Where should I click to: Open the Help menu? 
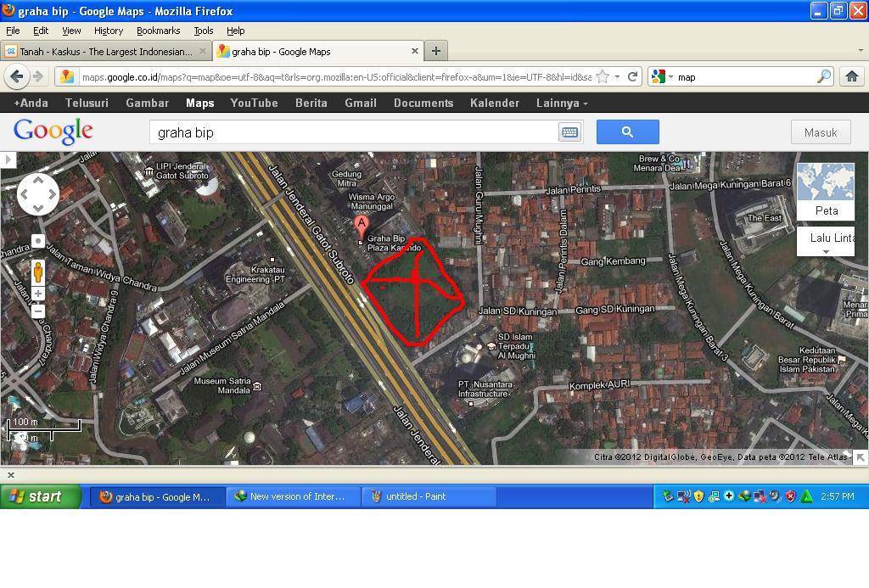tap(236, 31)
